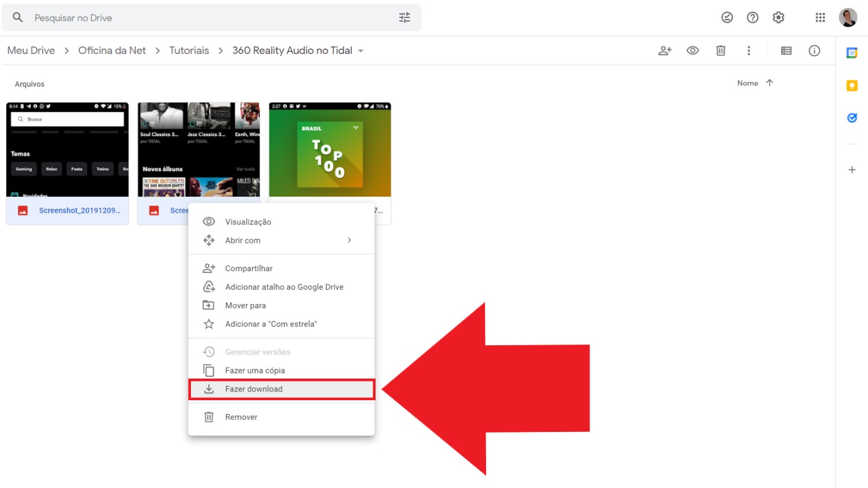Click the trash toolbar icon
The height and width of the screenshot is (488, 868).
tap(720, 50)
